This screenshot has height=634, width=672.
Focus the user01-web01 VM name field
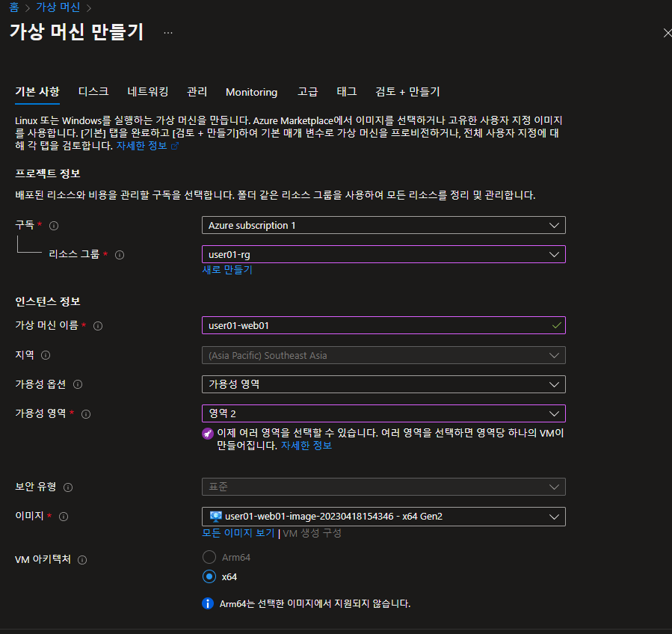[383, 325]
